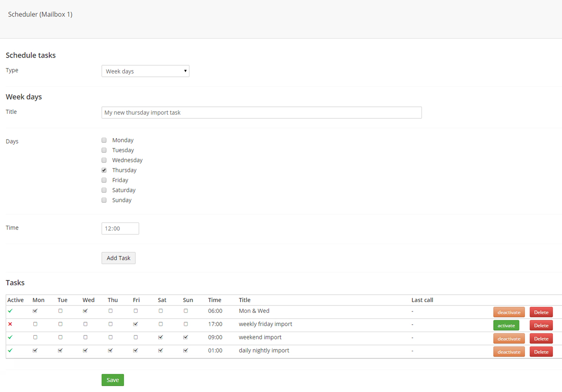Toggle Fri checkbox in weekly friday import row
562x392 pixels.
[x=135, y=324]
